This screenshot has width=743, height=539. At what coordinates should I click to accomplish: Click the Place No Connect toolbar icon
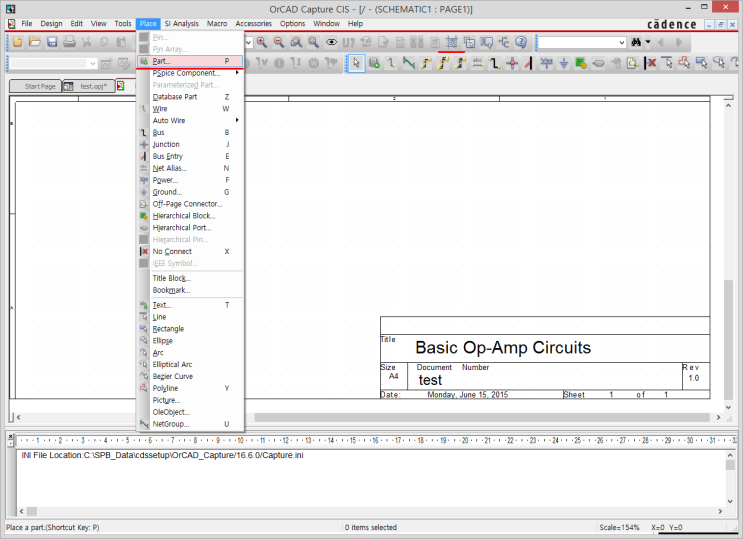(x=651, y=63)
